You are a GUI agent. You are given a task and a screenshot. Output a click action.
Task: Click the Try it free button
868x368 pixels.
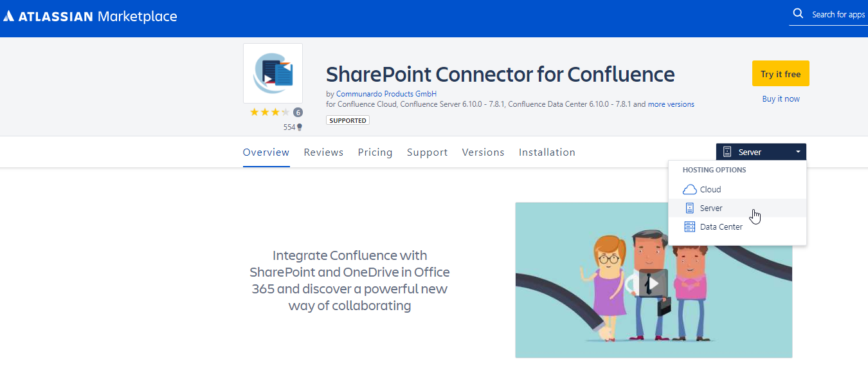(780, 73)
